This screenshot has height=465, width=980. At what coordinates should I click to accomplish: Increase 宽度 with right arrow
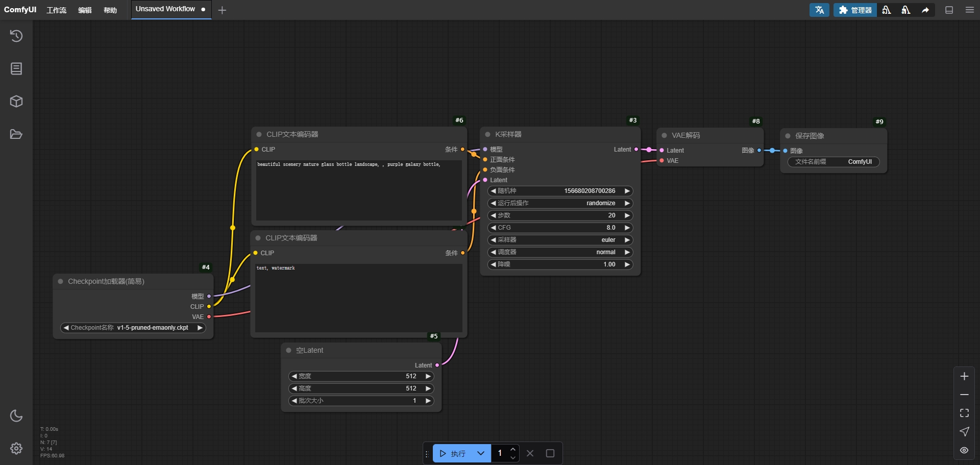click(x=428, y=376)
